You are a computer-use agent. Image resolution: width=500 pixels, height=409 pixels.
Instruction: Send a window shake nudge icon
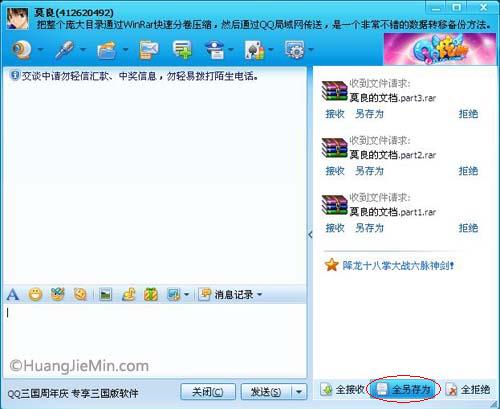tap(80, 294)
